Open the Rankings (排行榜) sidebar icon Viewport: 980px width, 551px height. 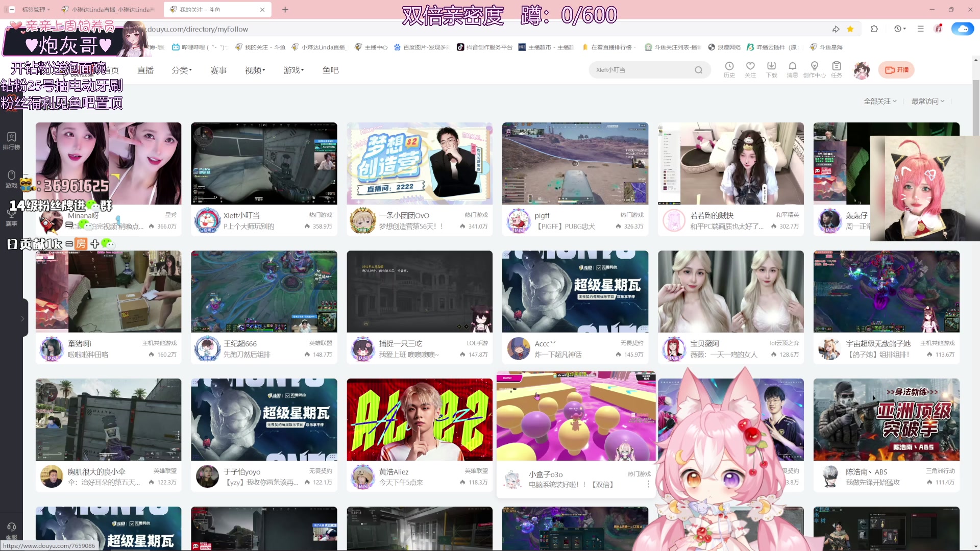tap(12, 140)
